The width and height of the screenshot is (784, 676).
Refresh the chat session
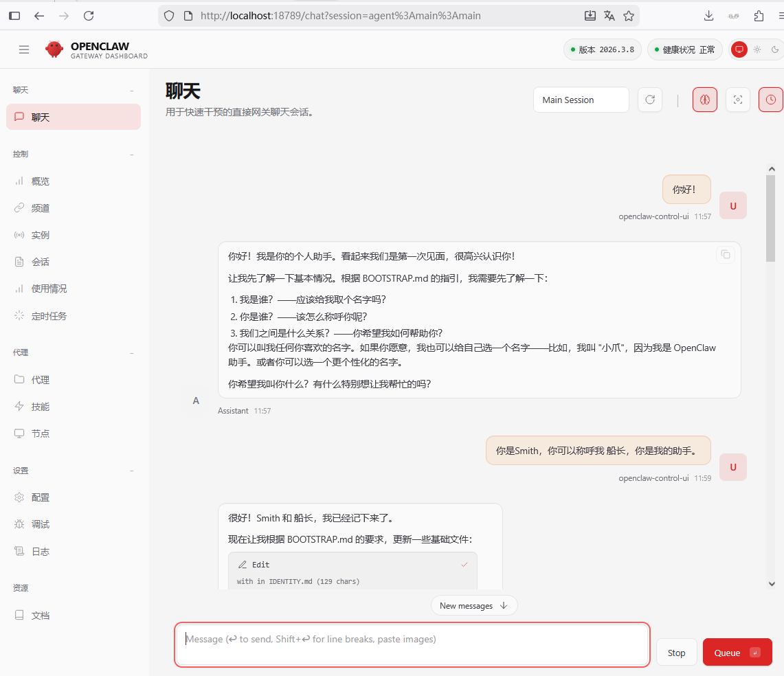[650, 100]
